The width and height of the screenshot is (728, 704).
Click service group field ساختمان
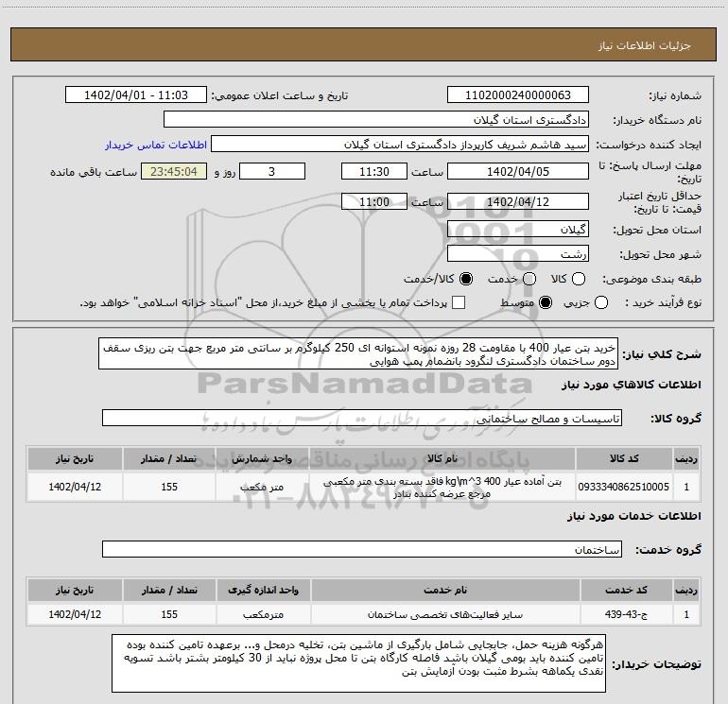362,549
